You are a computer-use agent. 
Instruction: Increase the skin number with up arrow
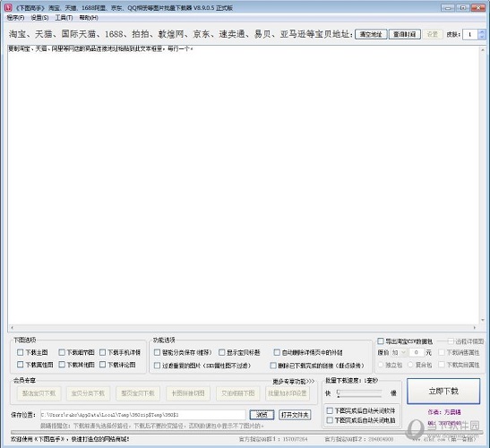point(482,32)
